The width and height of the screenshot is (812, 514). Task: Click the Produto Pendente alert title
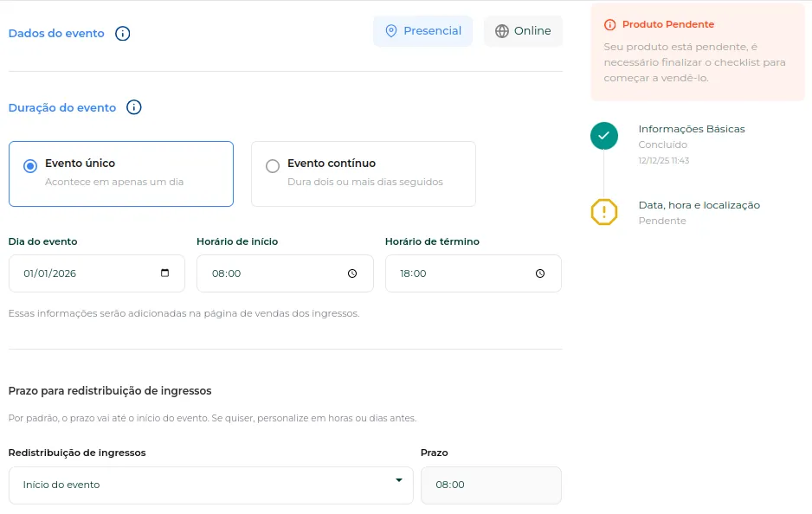tap(668, 24)
